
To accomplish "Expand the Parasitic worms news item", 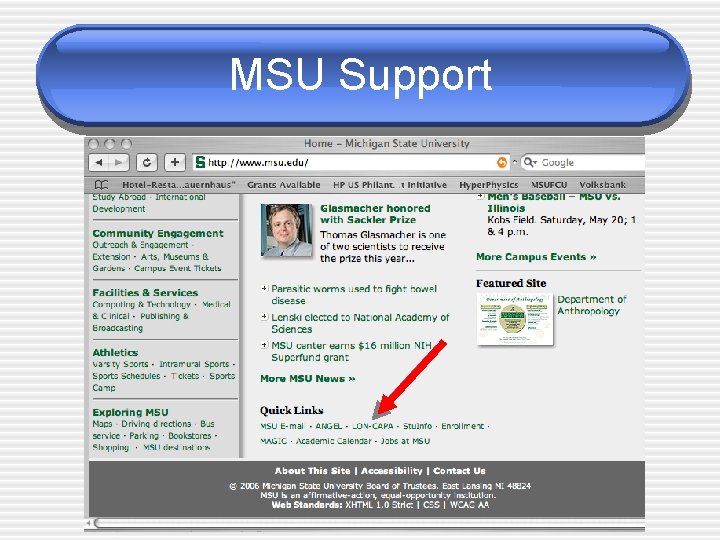I will (264, 288).
